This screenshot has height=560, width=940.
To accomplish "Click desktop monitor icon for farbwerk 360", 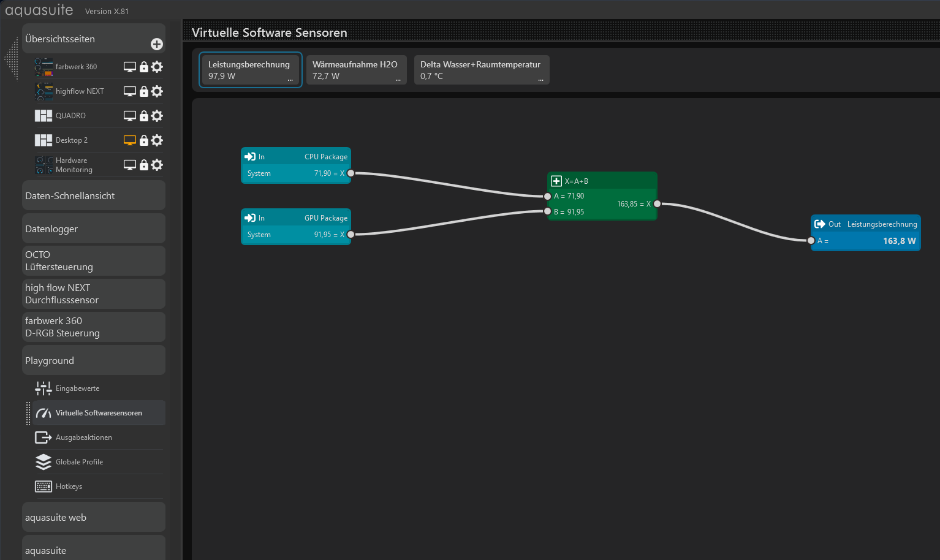I will [x=130, y=67].
